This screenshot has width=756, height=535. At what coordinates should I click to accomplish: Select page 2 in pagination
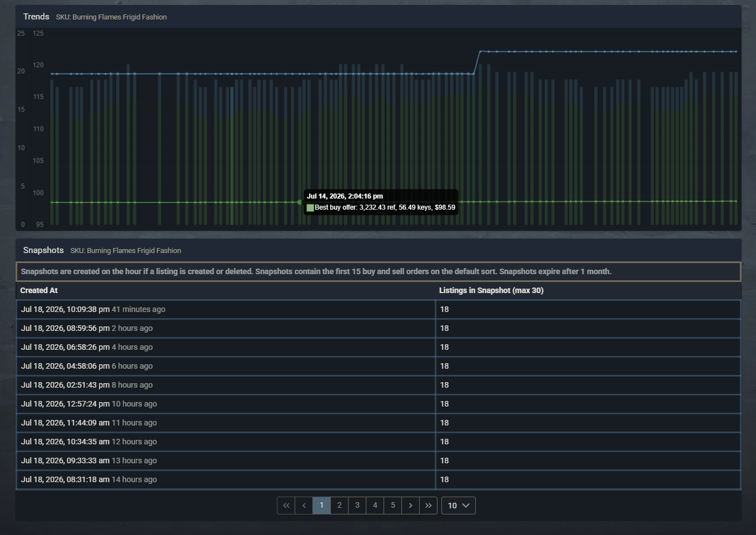coord(339,506)
